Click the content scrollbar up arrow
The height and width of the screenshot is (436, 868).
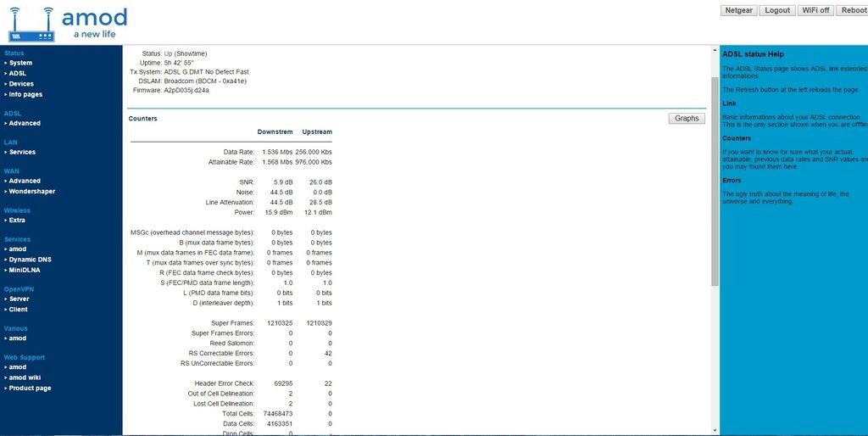click(x=714, y=51)
